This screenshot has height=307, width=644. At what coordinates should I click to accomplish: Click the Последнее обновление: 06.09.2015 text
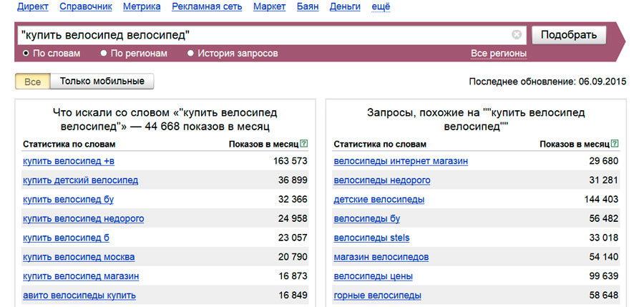point(547,82)
